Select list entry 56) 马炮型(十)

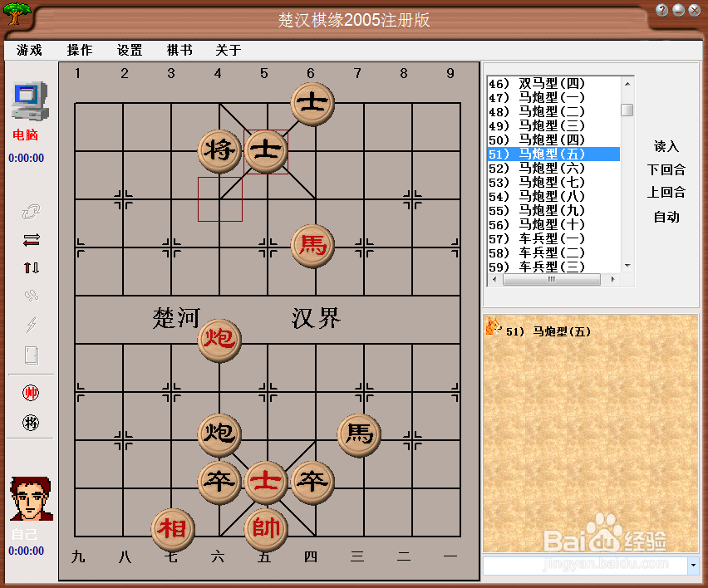[553, 225]
